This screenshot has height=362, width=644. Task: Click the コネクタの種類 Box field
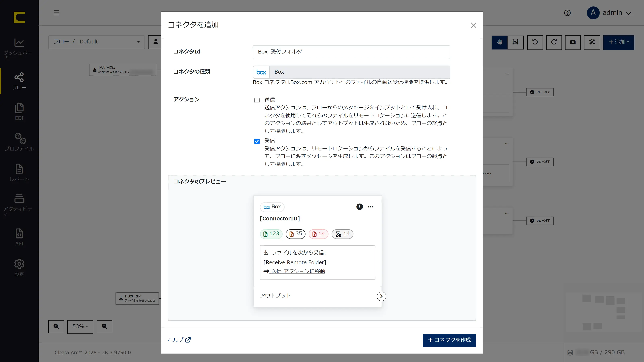click(x=351, y=72)
